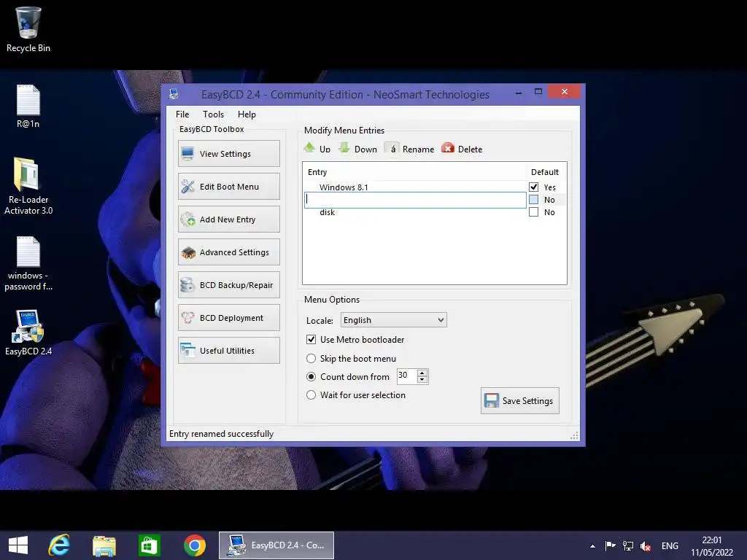Click the entry rename text field
This screenshot has width=747, height=560.
click(415, 200)
